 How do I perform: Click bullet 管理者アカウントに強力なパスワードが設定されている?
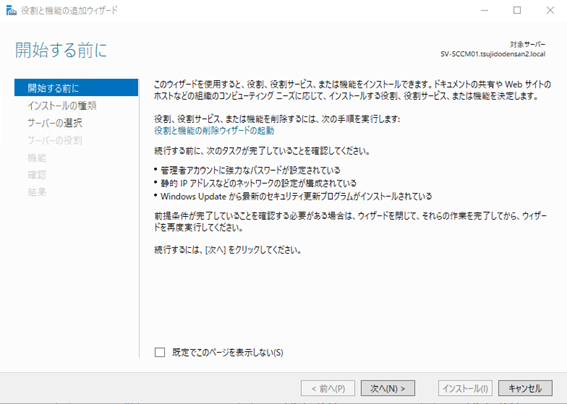(250, 170)
